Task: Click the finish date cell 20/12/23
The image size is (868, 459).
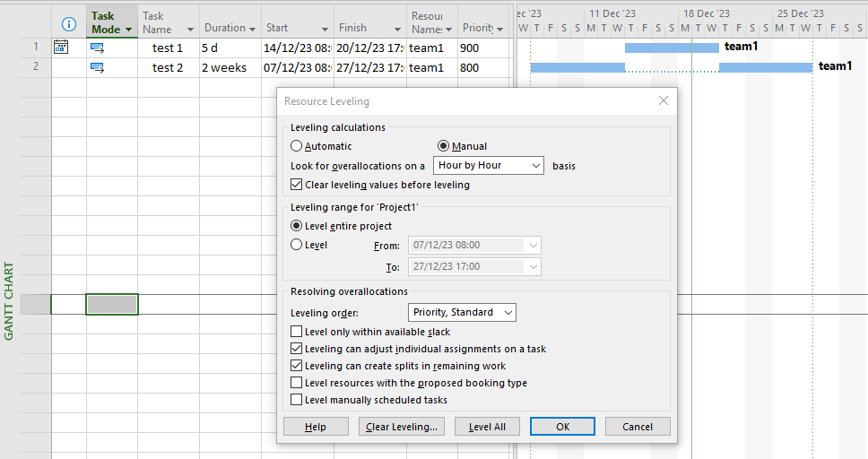Action: click(370, 48)
